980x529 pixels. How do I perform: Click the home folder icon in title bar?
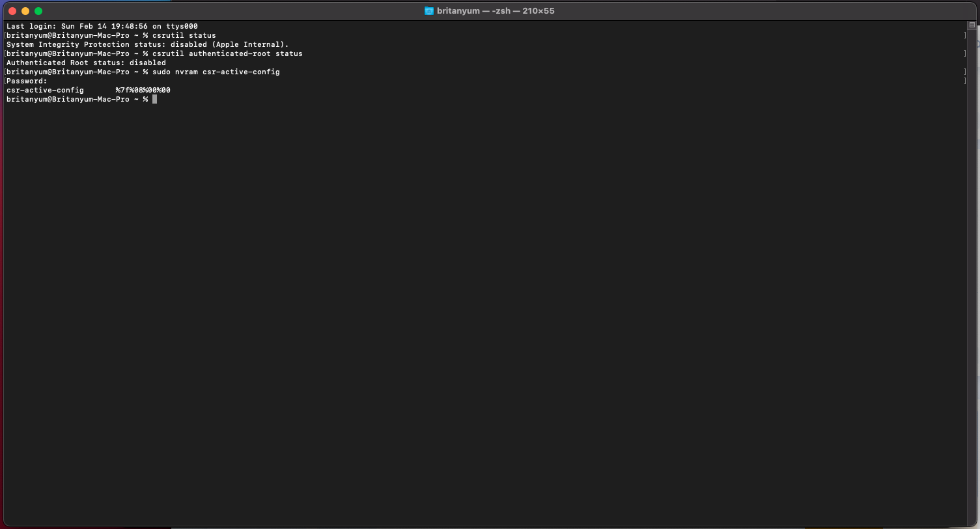click(428, 11)
